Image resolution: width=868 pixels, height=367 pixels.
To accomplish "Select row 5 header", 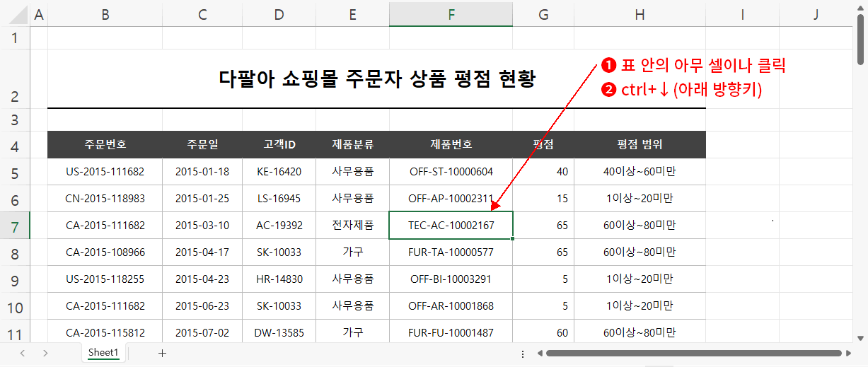I will (x=15, y=172).
